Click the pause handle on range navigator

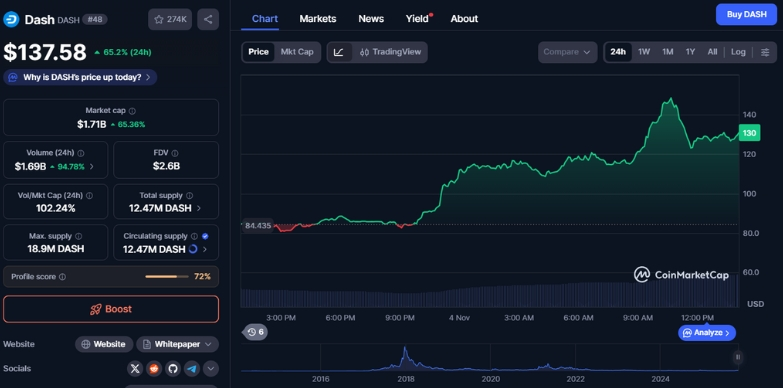[738, 357]
